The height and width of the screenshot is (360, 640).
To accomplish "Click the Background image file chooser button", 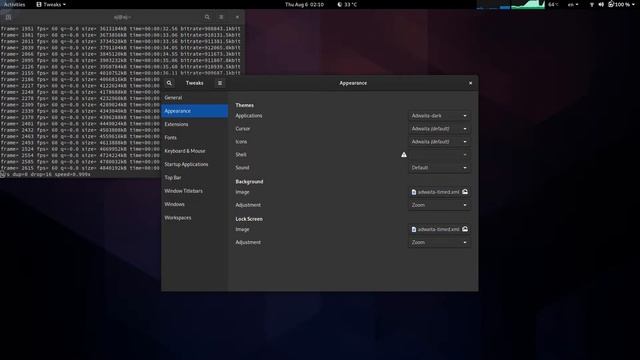I will 439,192.
